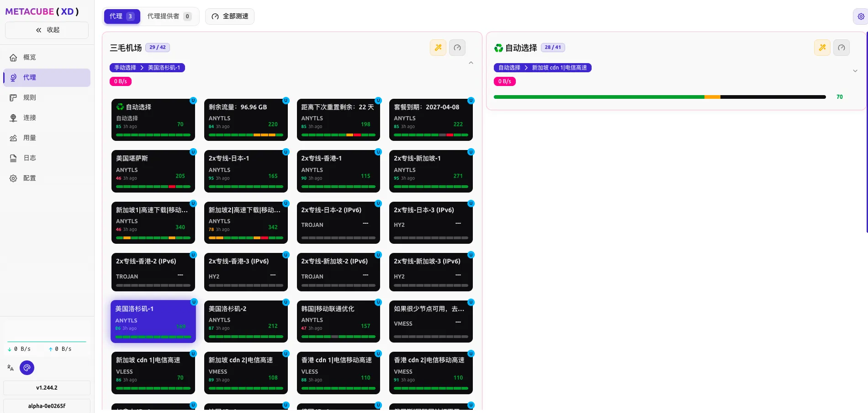Click the 自动选择 group latency progress bar
This screenshot has height=413, width=868.
659,97
